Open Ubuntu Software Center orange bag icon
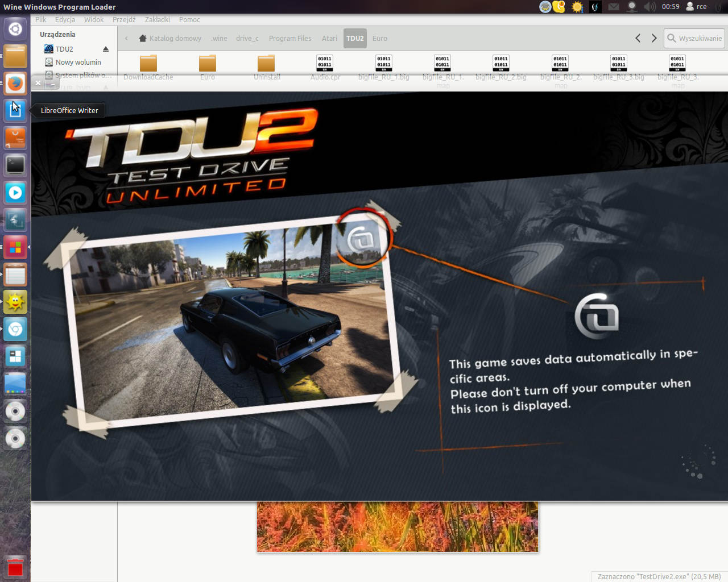 pyautogui.click(x=15, y=138)
